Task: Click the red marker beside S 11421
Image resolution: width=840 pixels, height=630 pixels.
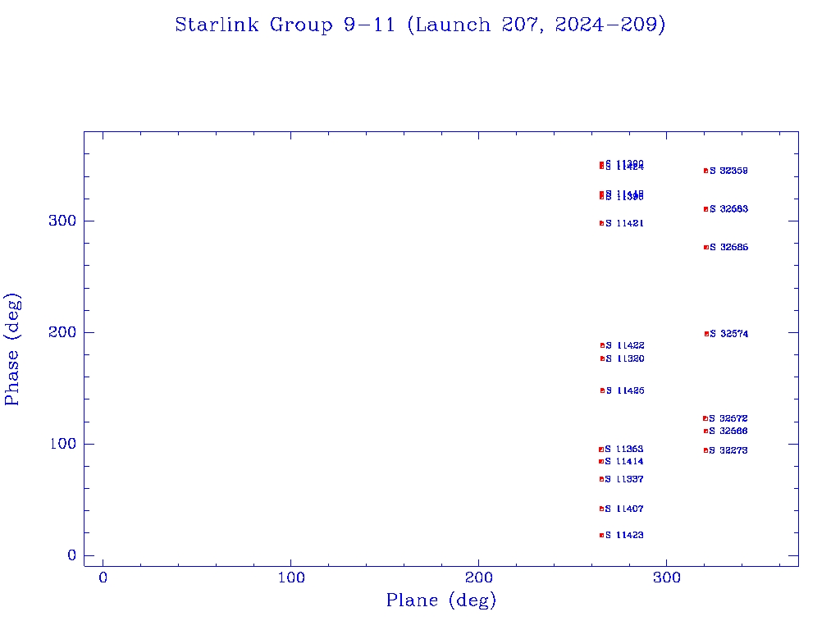Action: click(x=601, y=223)
